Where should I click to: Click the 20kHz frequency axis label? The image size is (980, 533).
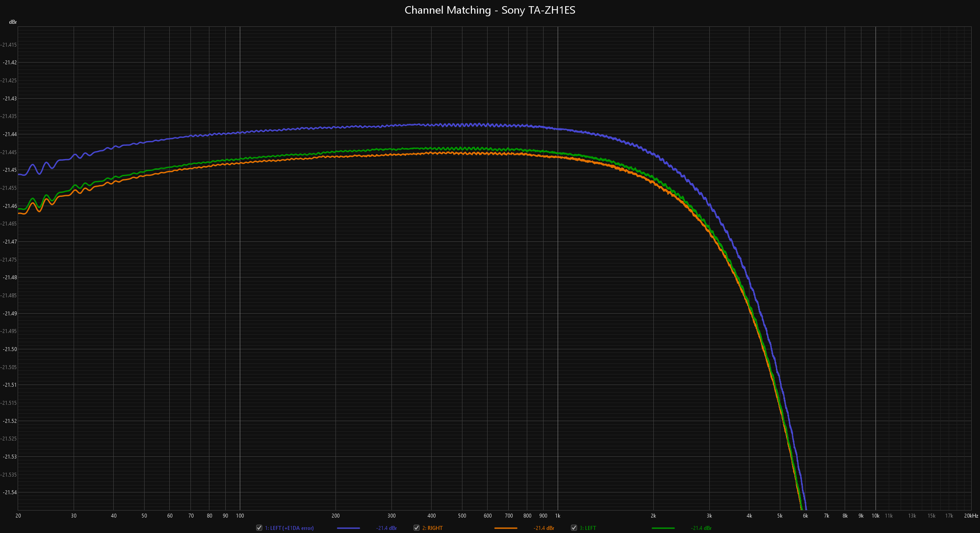(x=971, y=516)
